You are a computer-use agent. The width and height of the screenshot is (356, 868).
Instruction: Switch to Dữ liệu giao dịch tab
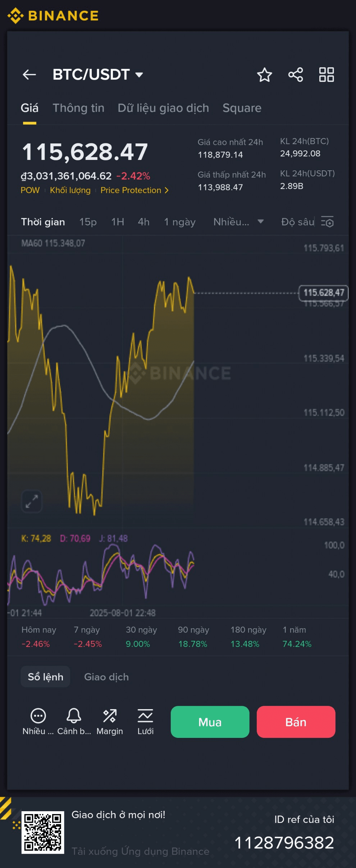(163, 108)
